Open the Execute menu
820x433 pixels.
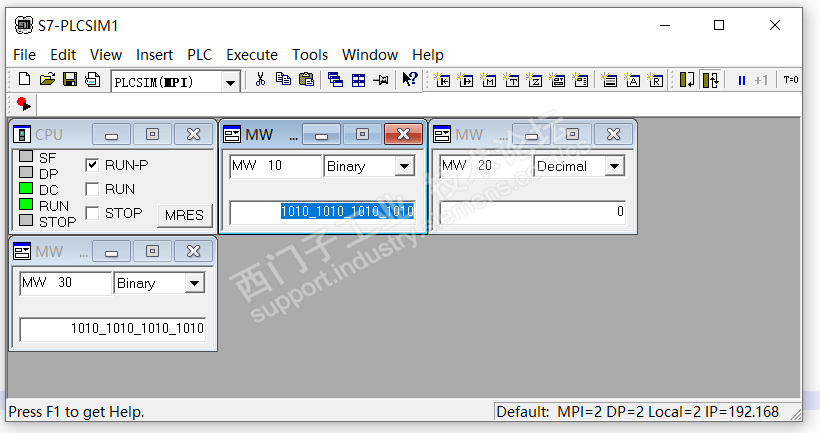click(252, 55)
